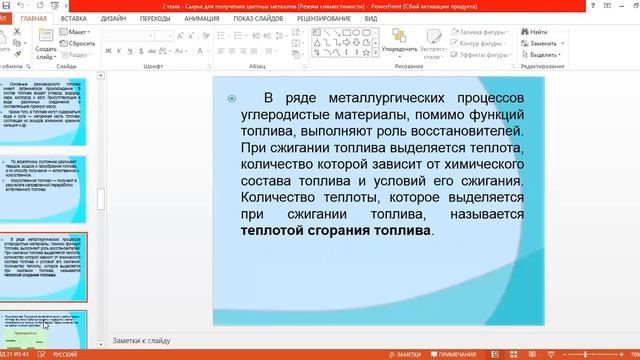
Task: Click ЗАМЕТКИ in the status bar
Action: pyautogui.click(x=405, y=354)
